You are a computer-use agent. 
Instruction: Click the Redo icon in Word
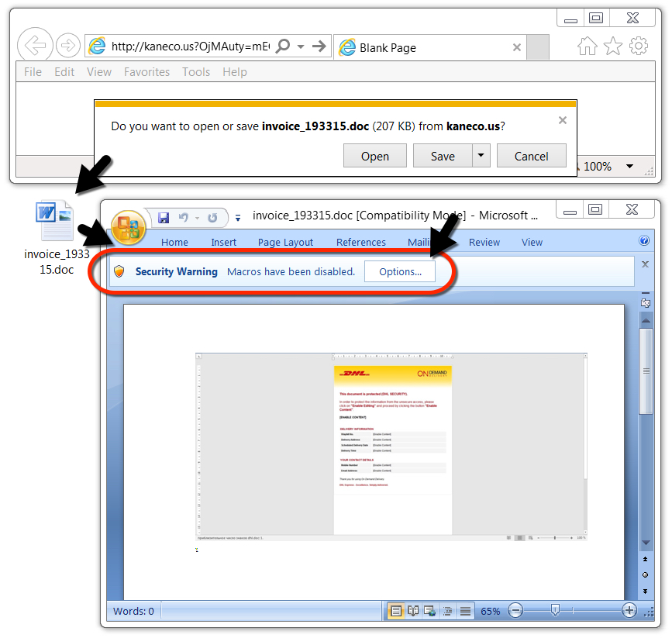coord(212,217)
